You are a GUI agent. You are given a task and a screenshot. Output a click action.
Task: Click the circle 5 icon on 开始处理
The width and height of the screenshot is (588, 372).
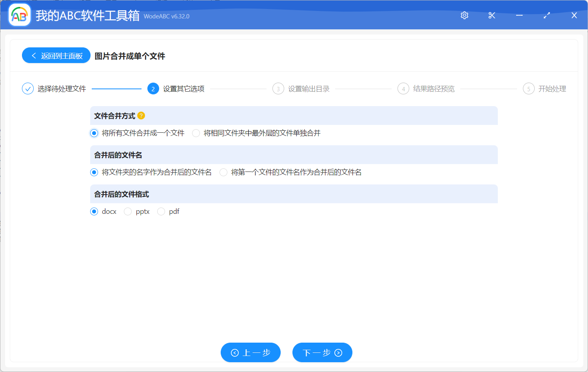point(528,88)
